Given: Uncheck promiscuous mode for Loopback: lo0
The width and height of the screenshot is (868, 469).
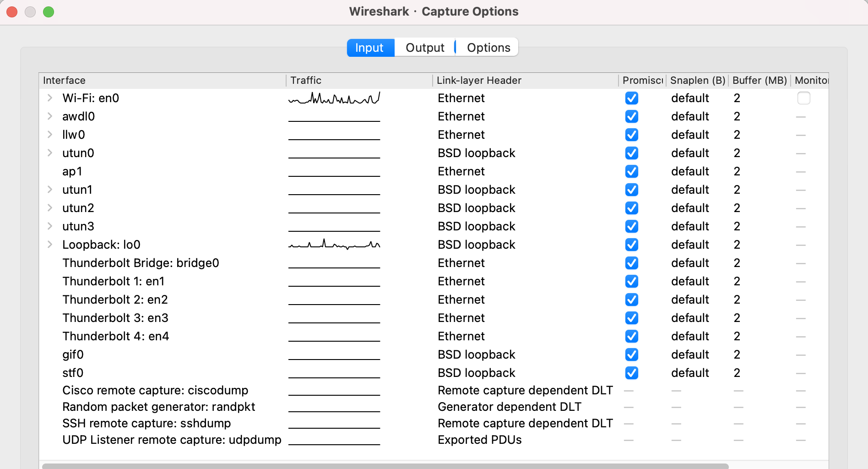Looking at the screenshot, I should tap(632, 245).
